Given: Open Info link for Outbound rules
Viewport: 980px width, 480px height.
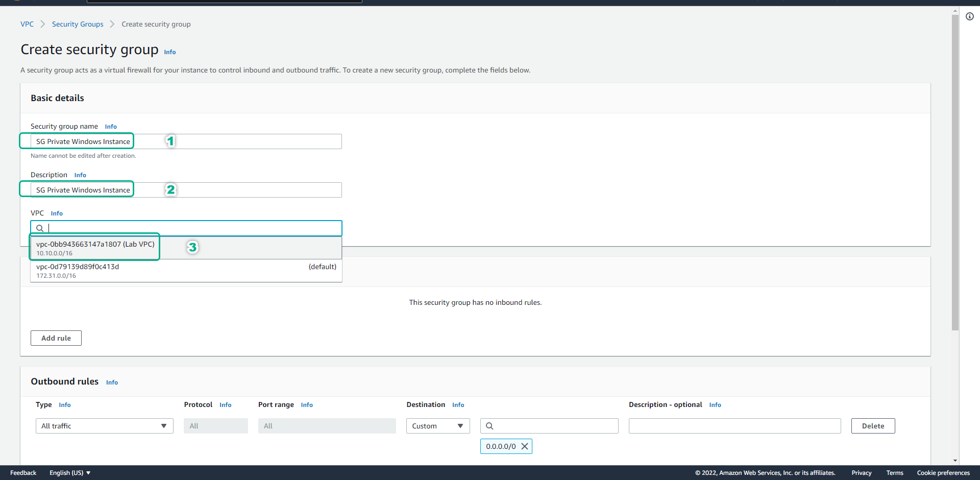Looking at the screenshot, I should [112, 382].
